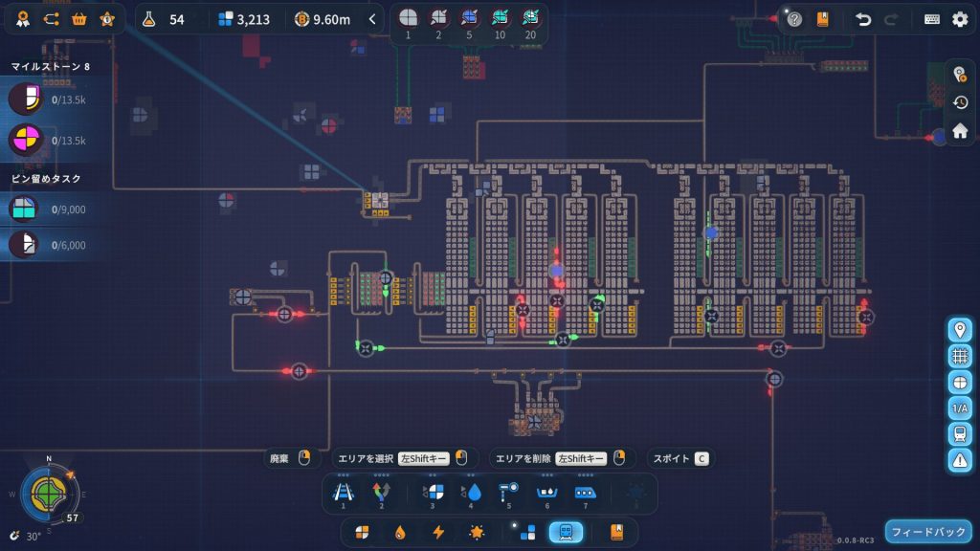Pick the fluid unloader droplet tool
This screenshot has width=980, height=551.
point(473,493)
